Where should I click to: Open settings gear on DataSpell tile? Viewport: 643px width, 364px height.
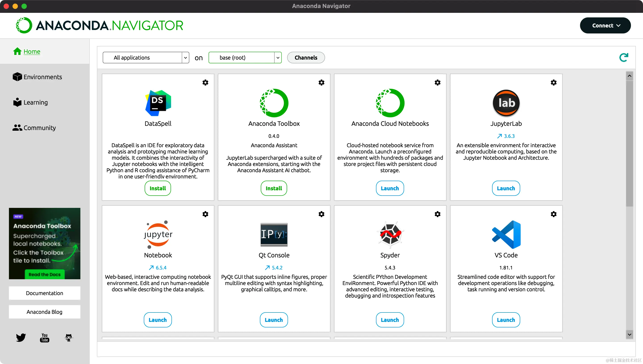[x=205, y=83]
